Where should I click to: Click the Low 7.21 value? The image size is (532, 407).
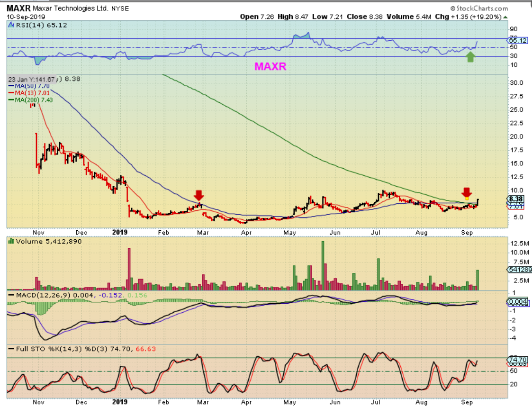pyautogui.click(x=327, y=17)
